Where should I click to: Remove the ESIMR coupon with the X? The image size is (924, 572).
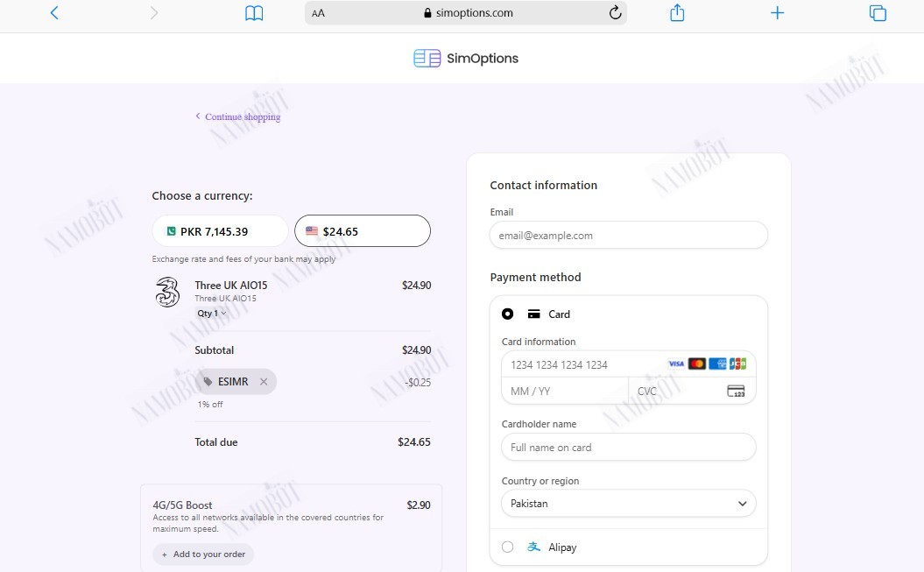[x=264, y=382]
